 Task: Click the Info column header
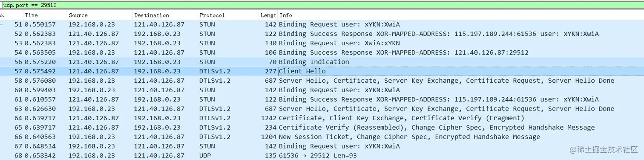(x=460, y=15)
